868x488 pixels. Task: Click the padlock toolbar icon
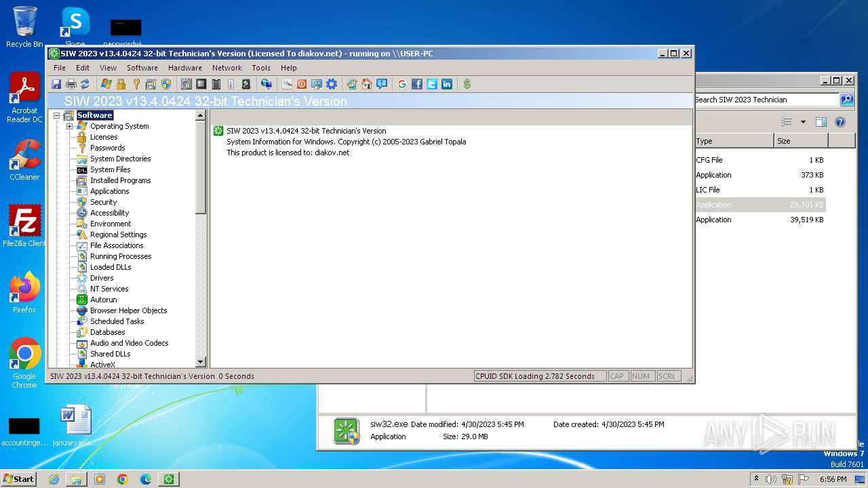121,84
